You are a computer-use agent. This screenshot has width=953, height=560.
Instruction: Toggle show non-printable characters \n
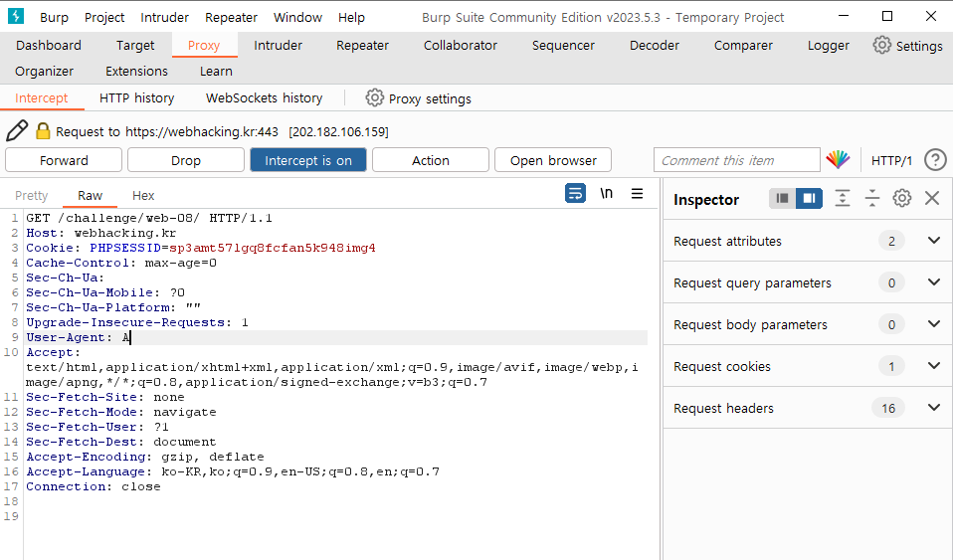pos(606,193)
